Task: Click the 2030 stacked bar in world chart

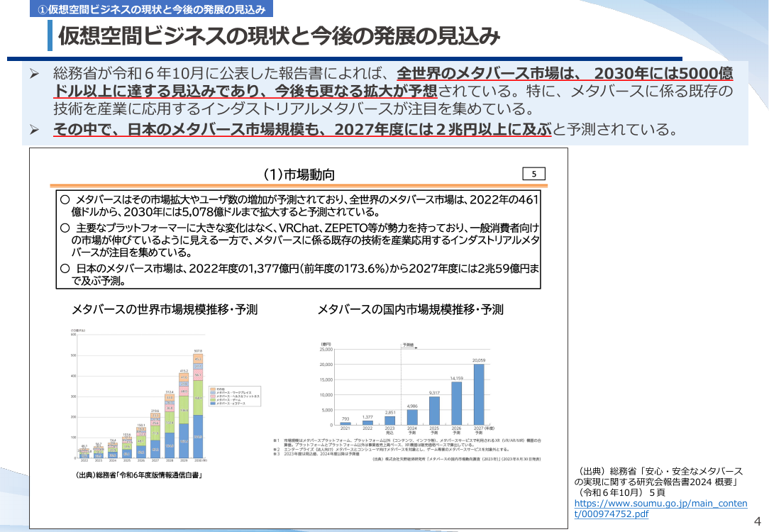Action: 198,406
